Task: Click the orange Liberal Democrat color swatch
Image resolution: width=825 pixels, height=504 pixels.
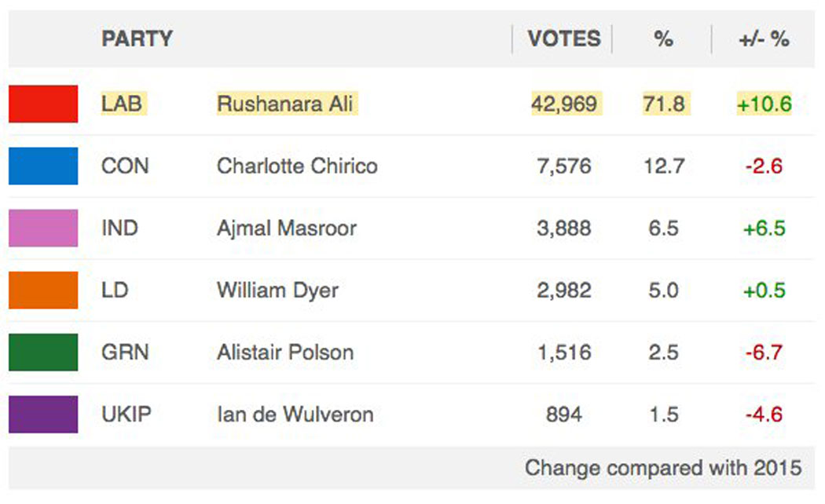Action: coord(43,290)
